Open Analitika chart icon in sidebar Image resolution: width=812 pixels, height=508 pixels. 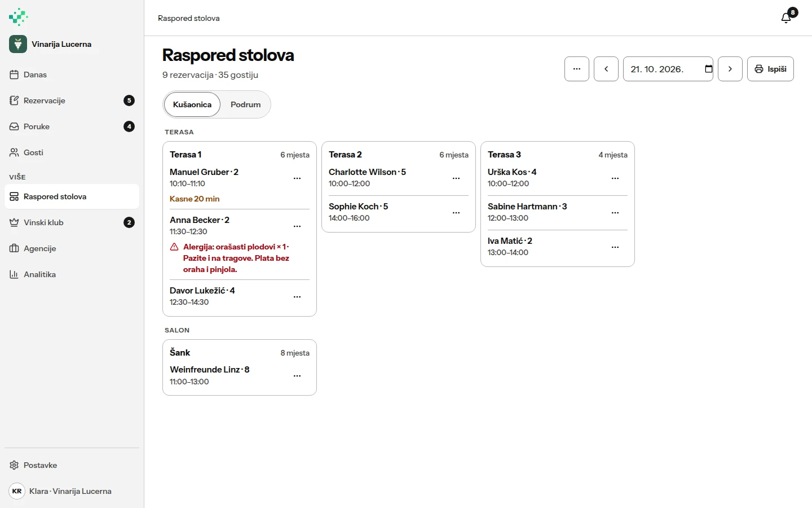coord(14,274)
